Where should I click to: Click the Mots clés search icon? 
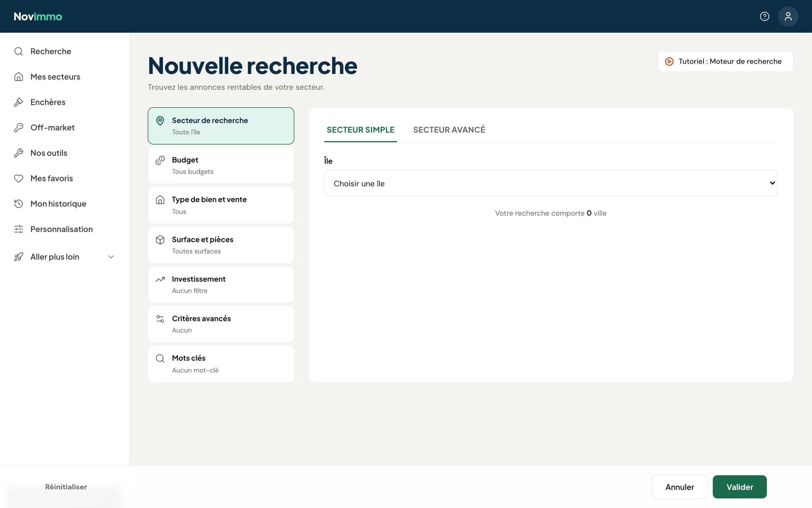tap(160, 358)
